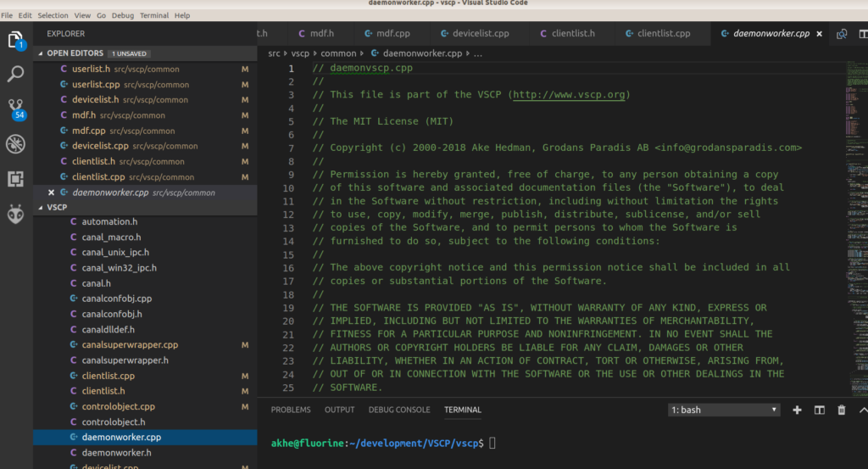This screenshot has height=469, width=868.
Task: Select the Terminal panel tab
Action: (x=463, y=410)
